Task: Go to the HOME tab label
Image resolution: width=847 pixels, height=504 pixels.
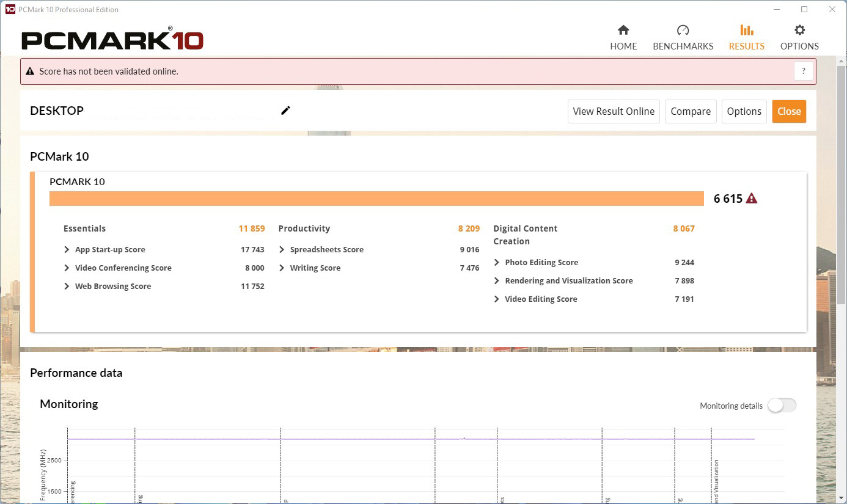Action: [623, 46]
